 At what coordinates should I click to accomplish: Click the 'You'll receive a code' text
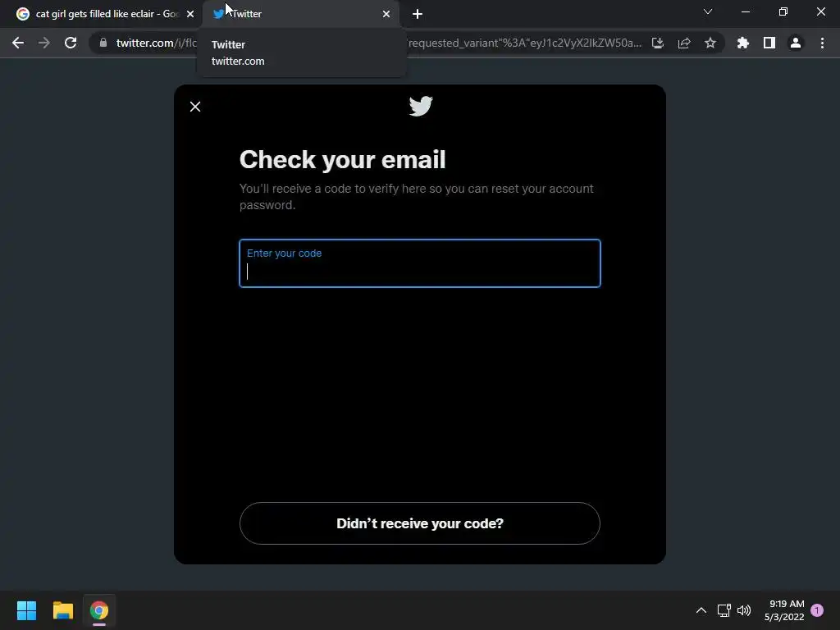pyautogui.click(x=416, y=197)
